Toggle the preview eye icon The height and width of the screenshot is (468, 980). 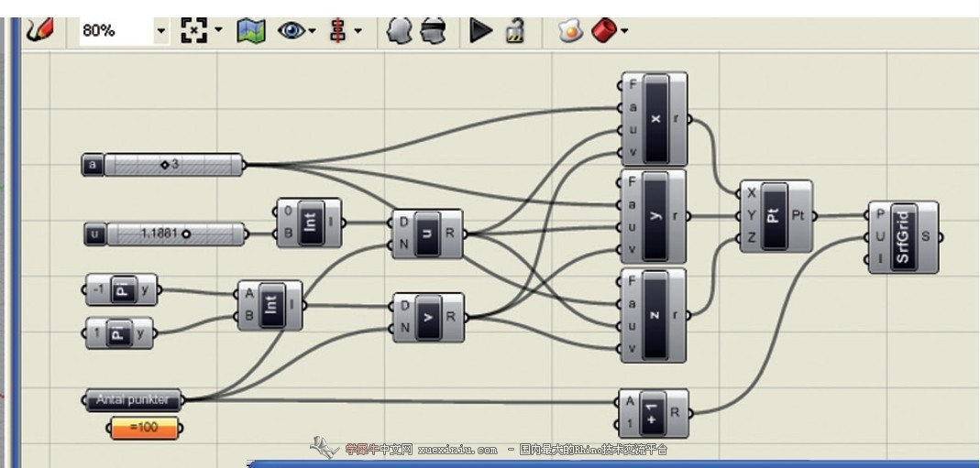coord(292,30)
